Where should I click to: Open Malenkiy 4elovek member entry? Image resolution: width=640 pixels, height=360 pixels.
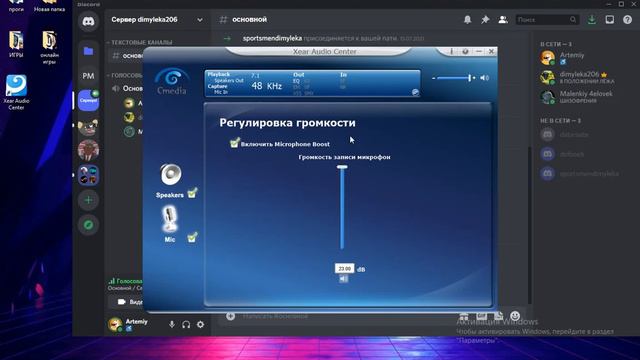(576, 97)
